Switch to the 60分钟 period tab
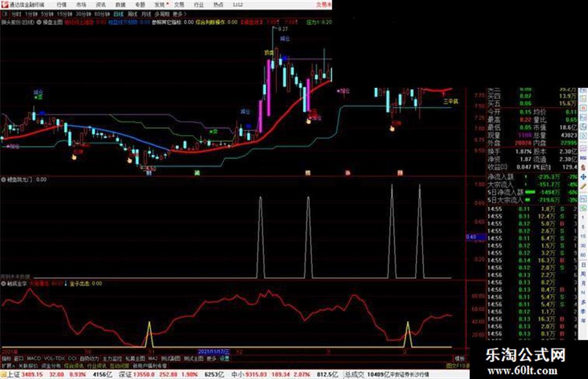This screenshot has height=379, width=588. point(101,14)
